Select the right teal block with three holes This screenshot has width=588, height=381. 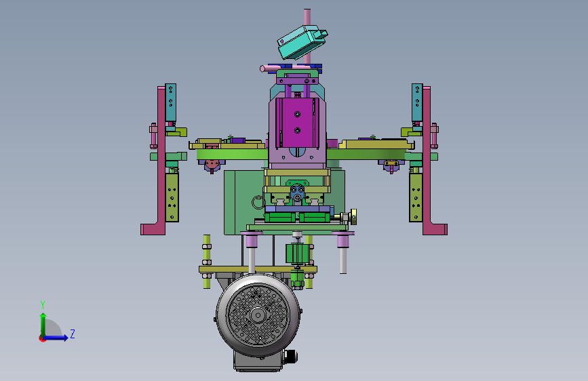pyautogui.click(x=417, y=102)
